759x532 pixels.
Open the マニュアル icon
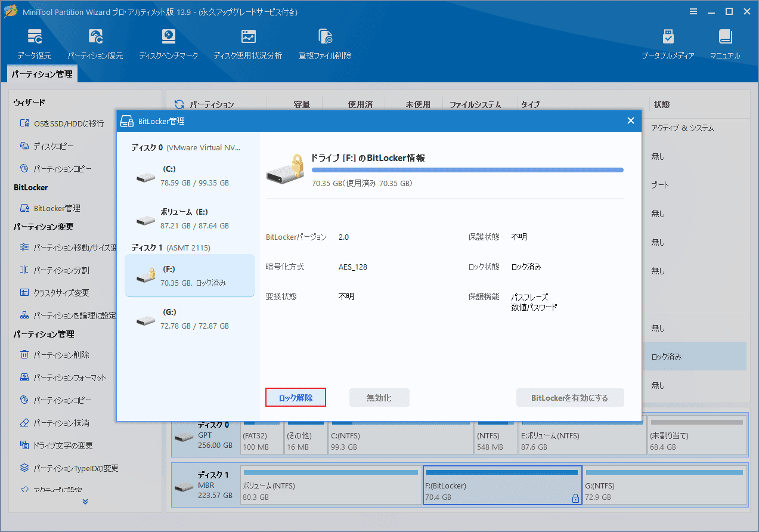[x=725, y=44]
